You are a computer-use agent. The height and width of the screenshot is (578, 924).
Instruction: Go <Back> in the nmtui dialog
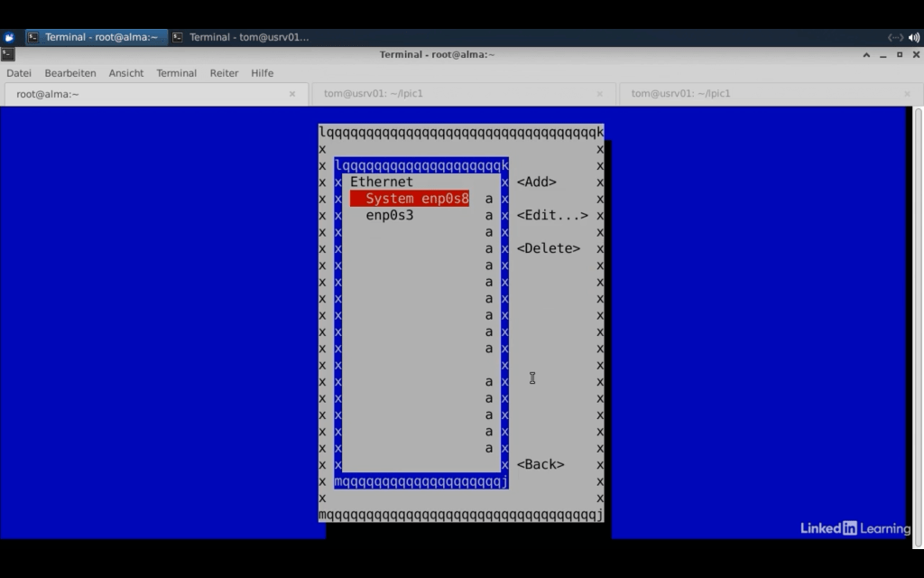pos(541,464)
